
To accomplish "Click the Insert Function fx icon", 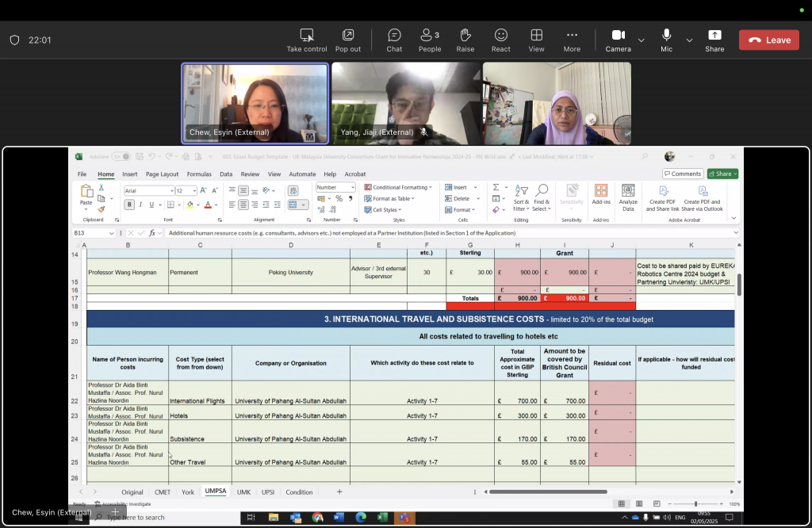I will pyautogui.click(x=152, y=233).
